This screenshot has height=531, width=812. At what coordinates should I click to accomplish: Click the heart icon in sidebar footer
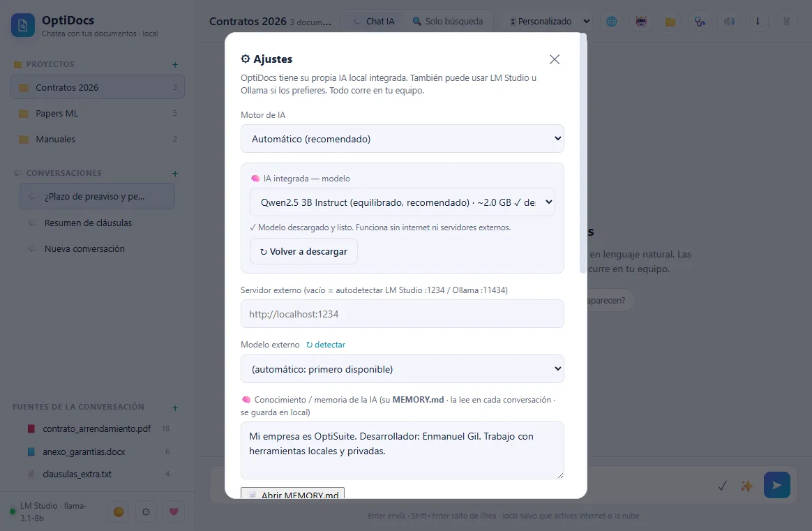174,512
